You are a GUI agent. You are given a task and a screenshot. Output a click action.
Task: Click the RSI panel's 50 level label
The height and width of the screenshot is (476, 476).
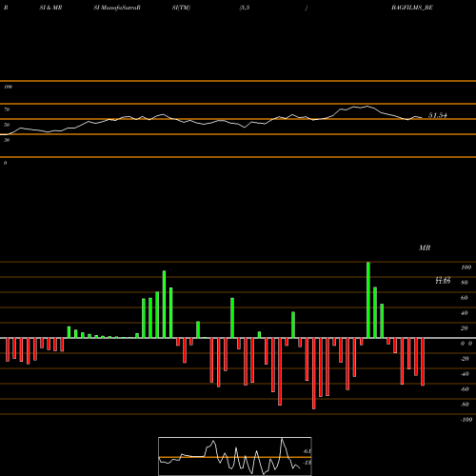[x=7, y=125]
